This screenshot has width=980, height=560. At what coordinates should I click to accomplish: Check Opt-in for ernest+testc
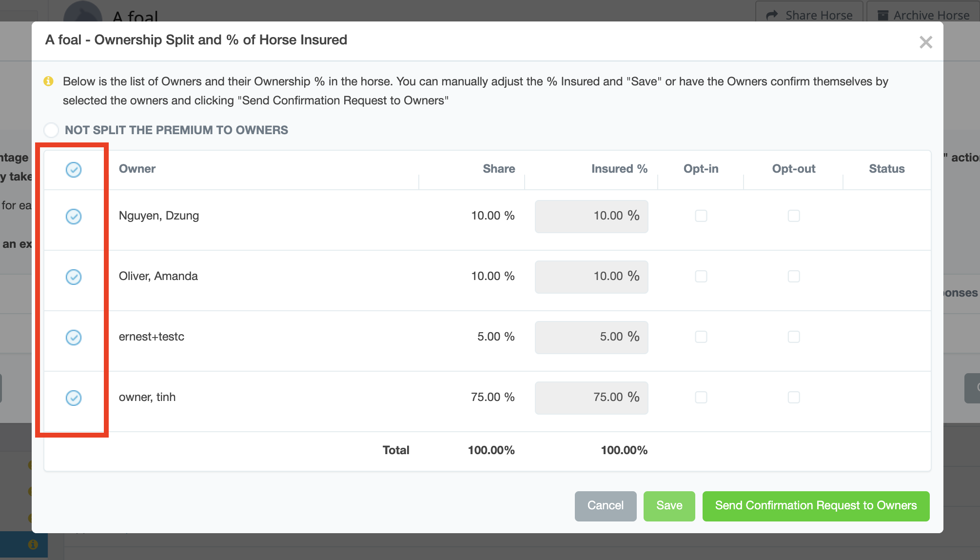point(701,337)
